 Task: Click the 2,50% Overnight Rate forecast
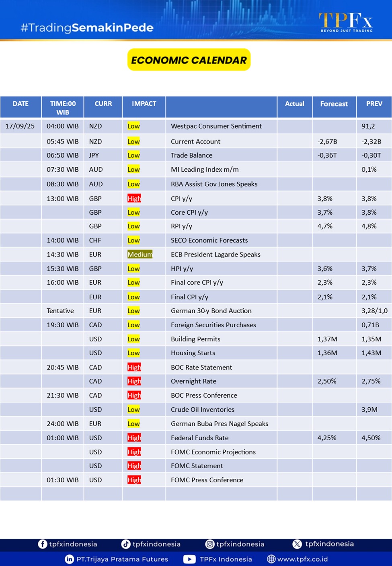click(x=327, y=381)
